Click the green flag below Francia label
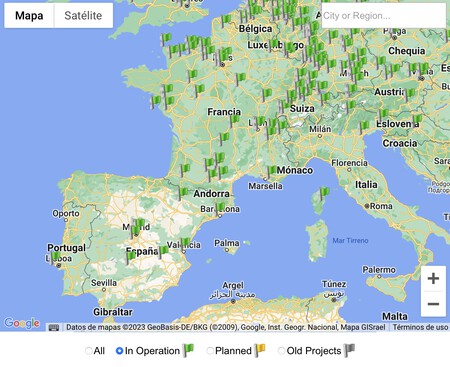Image resolution: width=450 pixels, height=367 pixels. (x=234, y=121)
